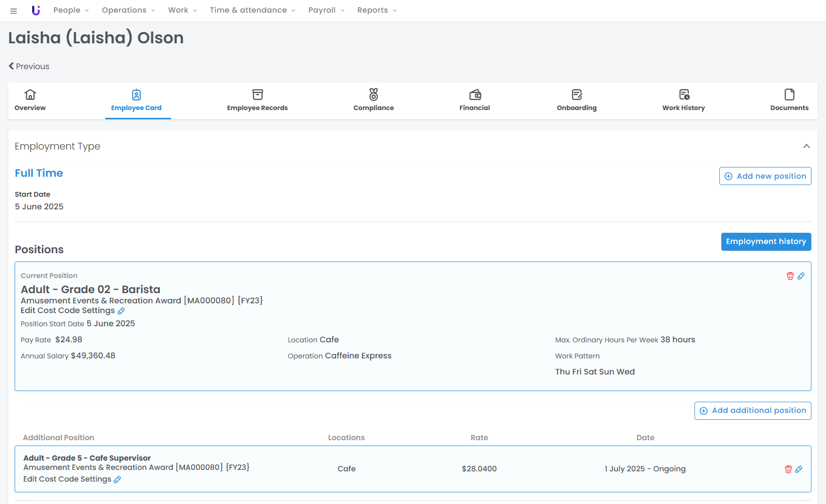Edit the current Barista position

pos(801,276)
